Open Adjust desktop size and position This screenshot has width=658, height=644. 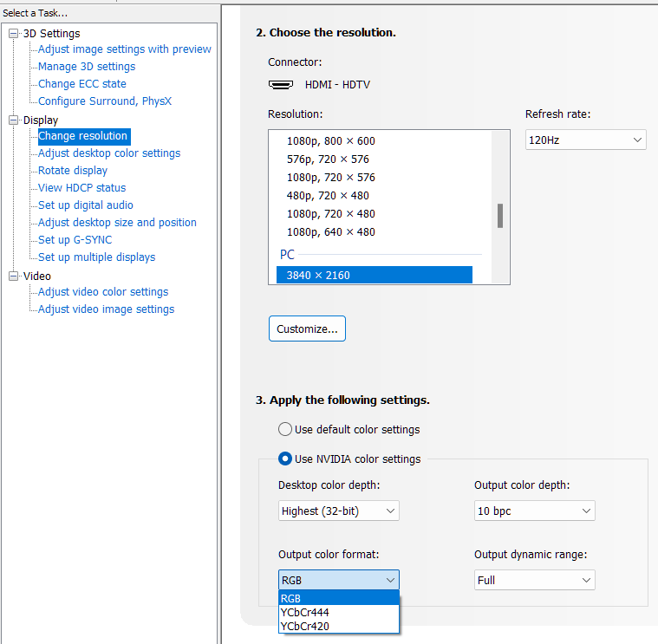117,223
